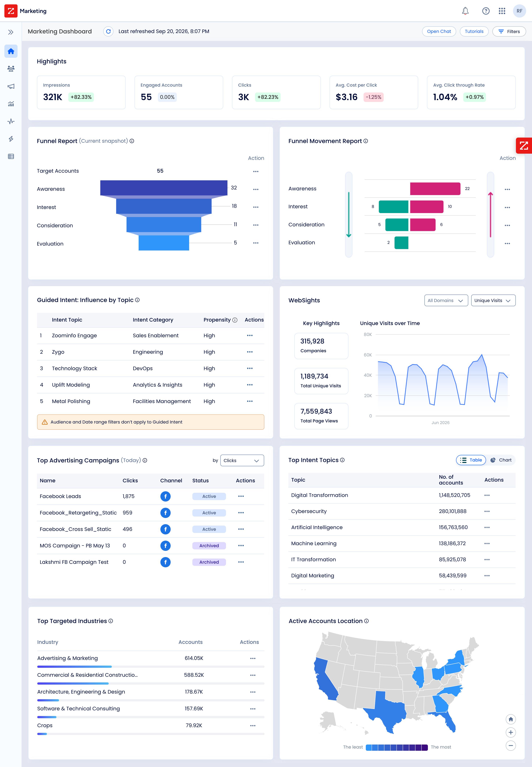Click the Avg. Cost per Click card
This screenshot has width=532, height=767.
click(374, 92)
